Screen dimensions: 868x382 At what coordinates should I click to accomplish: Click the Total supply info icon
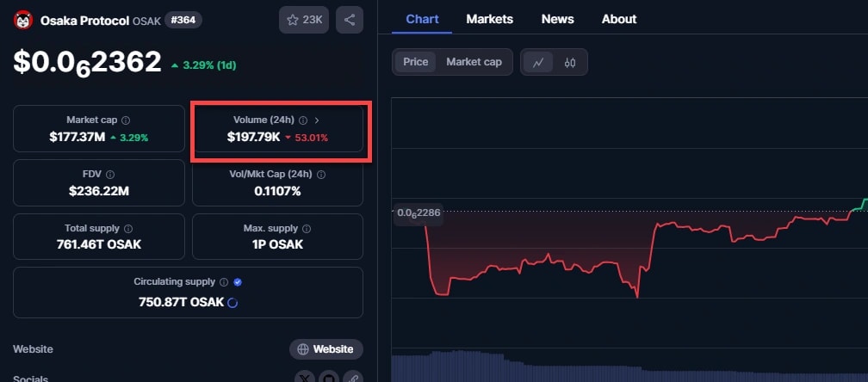tap(128, 229)
